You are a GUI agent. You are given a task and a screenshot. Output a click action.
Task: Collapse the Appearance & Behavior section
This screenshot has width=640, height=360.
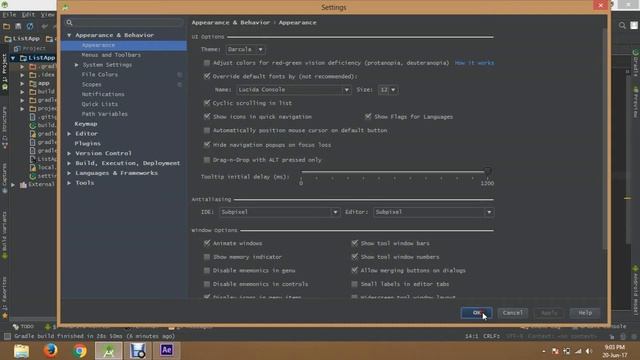69,36
